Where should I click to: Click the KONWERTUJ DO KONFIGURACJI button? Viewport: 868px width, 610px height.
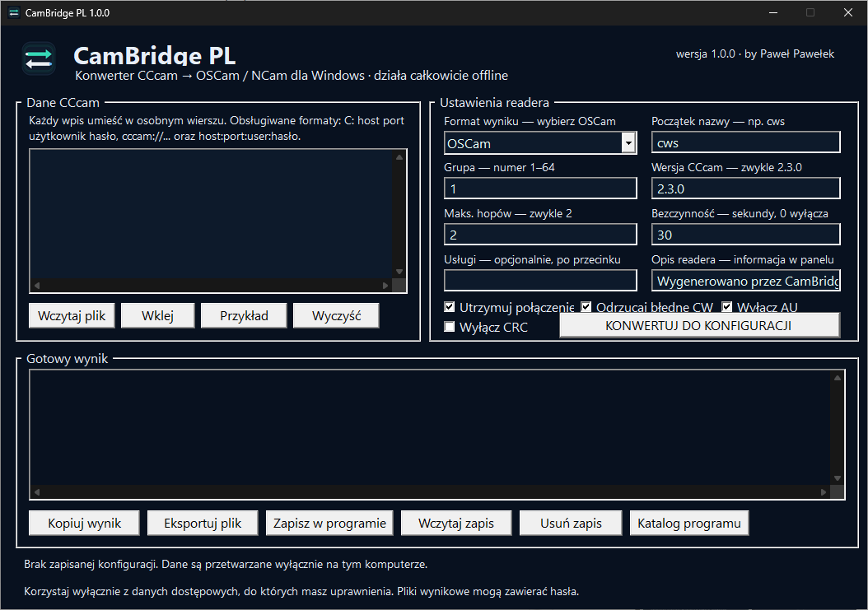click(x=699, y=325)
